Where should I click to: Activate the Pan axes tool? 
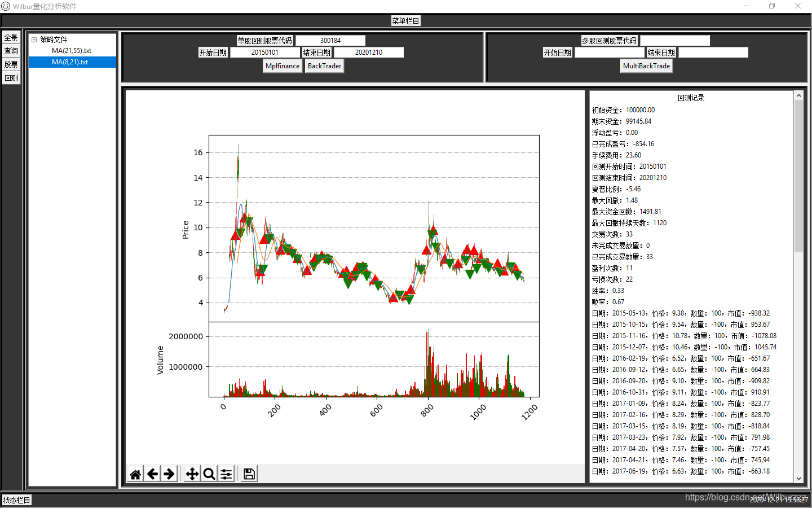(192, 474)
